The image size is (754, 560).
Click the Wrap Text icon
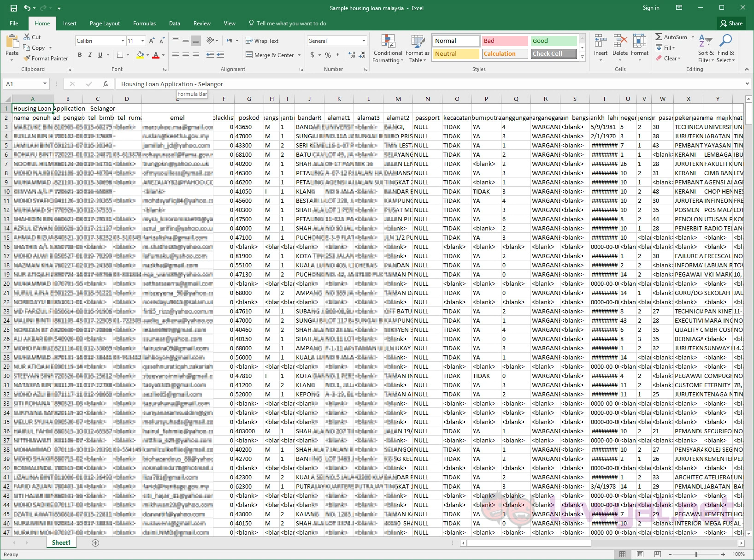249,41
